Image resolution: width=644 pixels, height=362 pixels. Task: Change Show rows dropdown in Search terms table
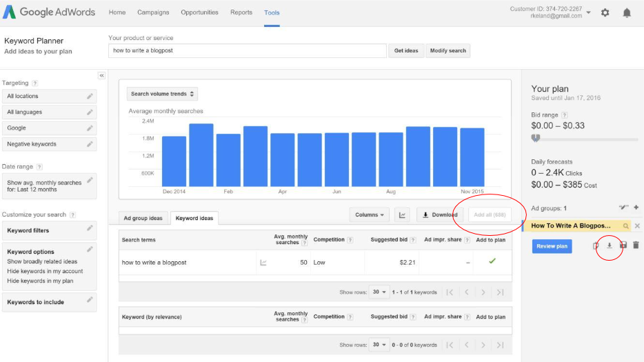click(x=379, y=292)
